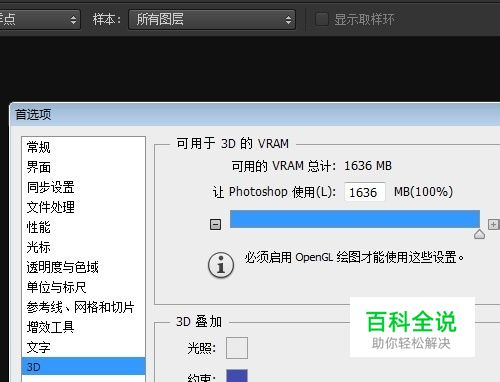Select 增效工具 in the preferences list

[83, 327]
